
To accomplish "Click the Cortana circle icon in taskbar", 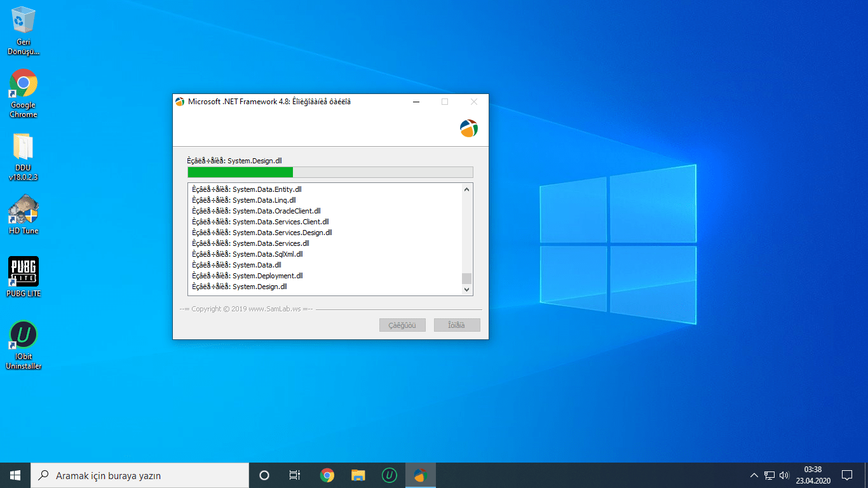I will point(264,475).
